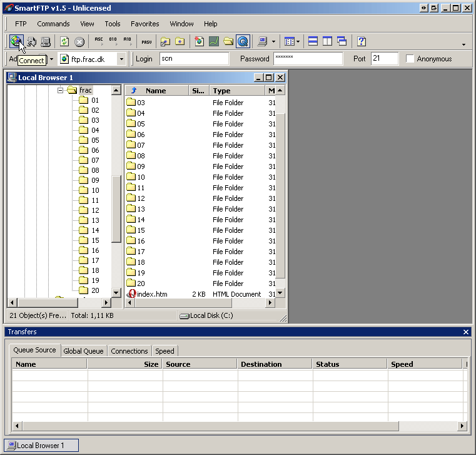This screenshot has height=455, width=476.
Task: Click the Password input field
Action: [308, 59]
